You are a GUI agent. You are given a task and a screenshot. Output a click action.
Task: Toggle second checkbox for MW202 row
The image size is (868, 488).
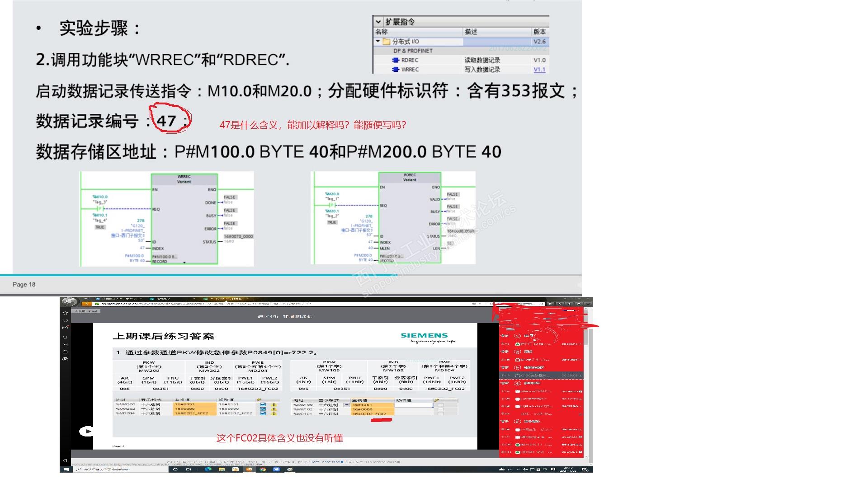[263, 409]
